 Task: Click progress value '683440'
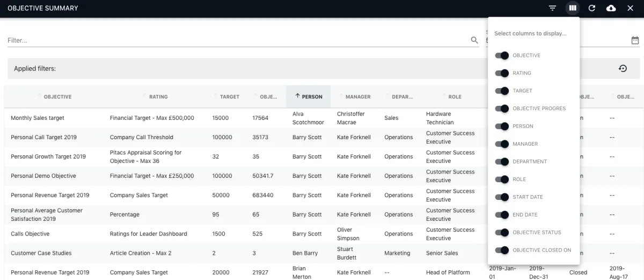coord(263,195)
